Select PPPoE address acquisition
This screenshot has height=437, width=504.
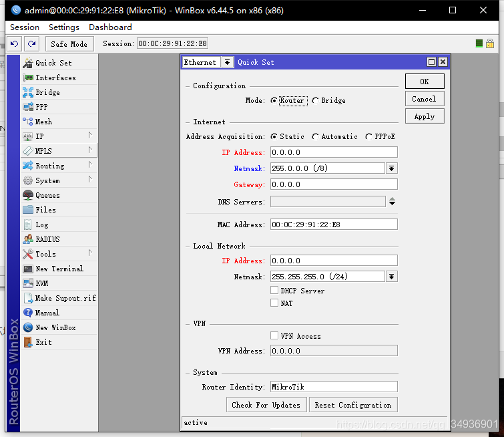coord(368,137)
